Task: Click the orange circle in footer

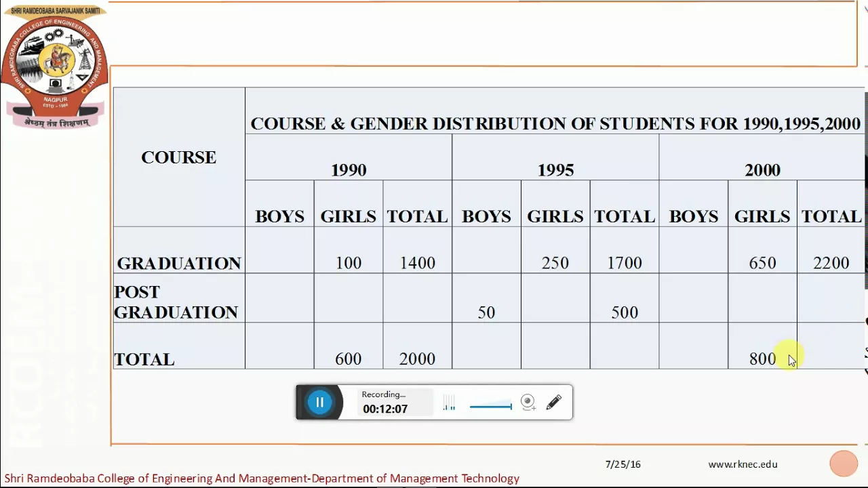Action: coord(844,464)
